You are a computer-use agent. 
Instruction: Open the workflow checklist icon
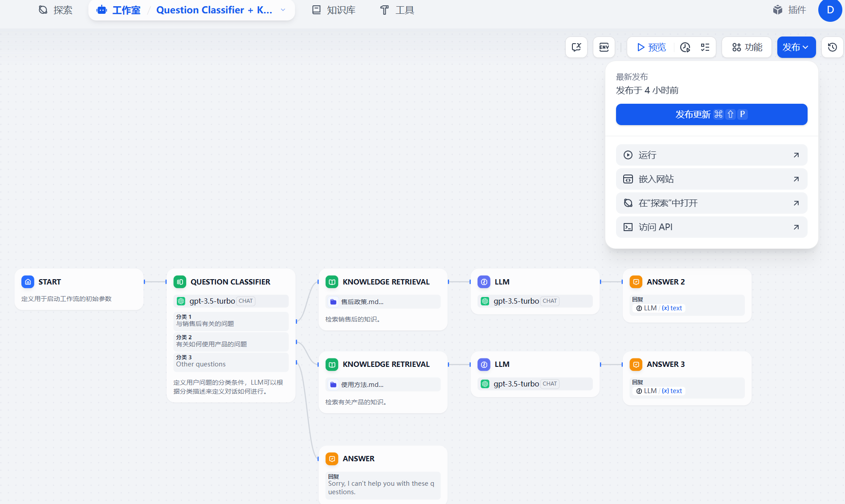pyautogui.click(x=705, y=47)
